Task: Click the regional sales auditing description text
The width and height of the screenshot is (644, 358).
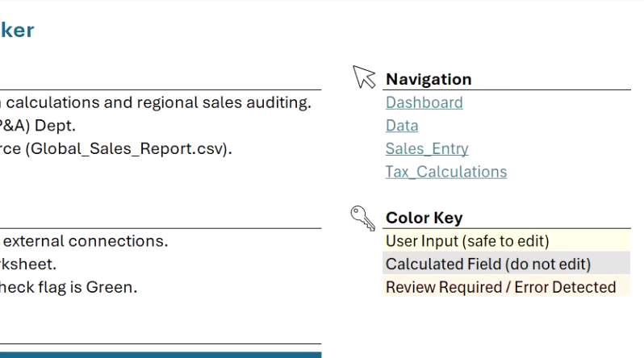Action: click(x=156, y=102)
